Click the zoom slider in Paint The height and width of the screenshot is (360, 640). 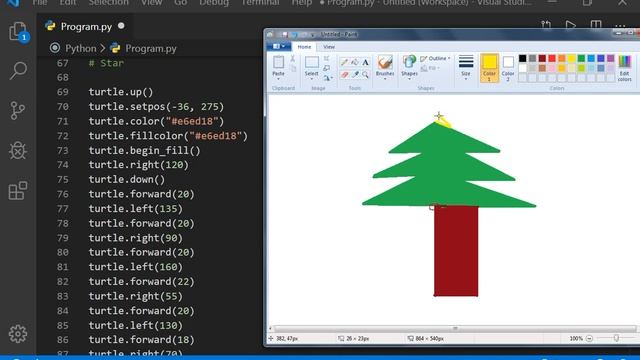616,338
